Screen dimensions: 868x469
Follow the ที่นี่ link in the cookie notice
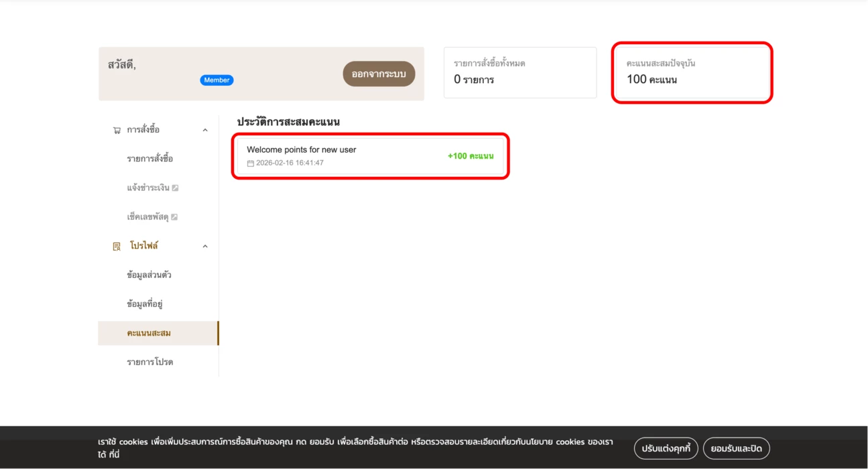coord(113,455)
